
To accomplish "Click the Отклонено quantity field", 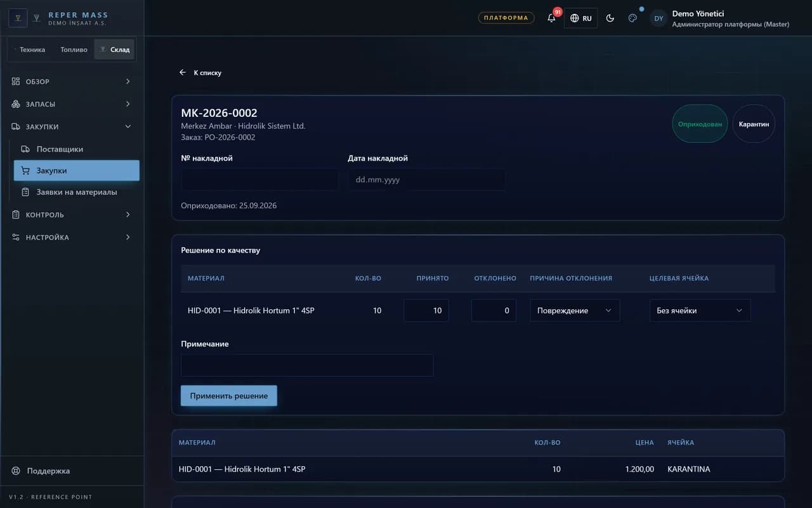I will tap(494, 311).
